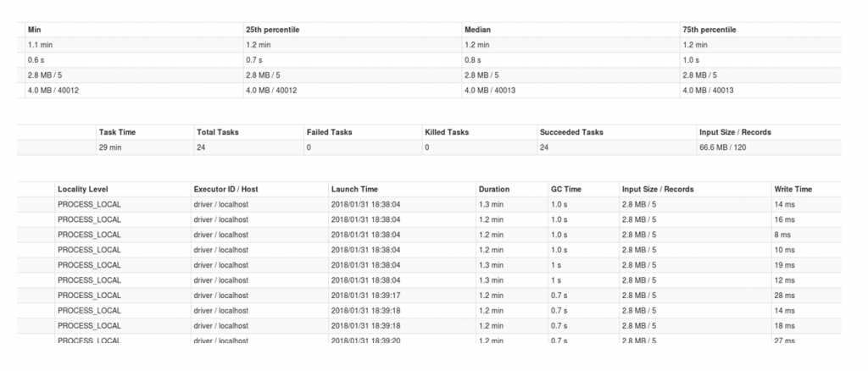This screenshot has height=371, width=868.
Task: Click the GC Time column header
Action: click(x=566, y=189)
